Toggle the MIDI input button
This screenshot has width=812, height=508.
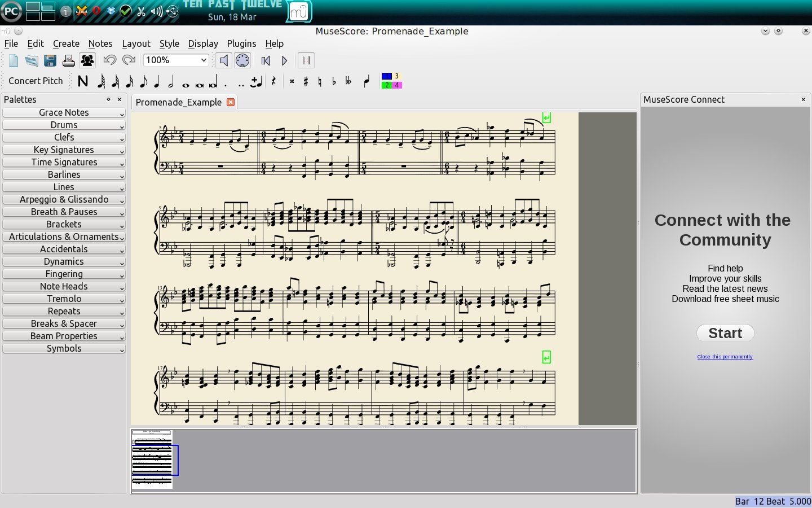(x=242, y=60)
